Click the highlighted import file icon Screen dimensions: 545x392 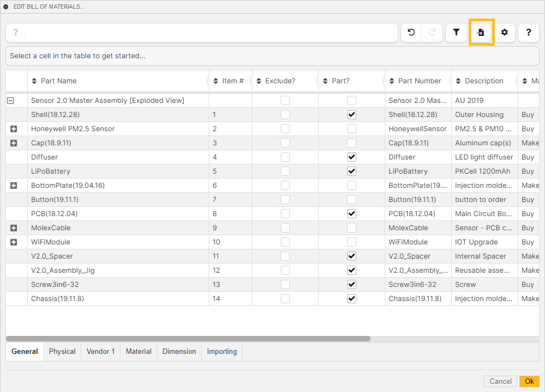pos(481,33)
